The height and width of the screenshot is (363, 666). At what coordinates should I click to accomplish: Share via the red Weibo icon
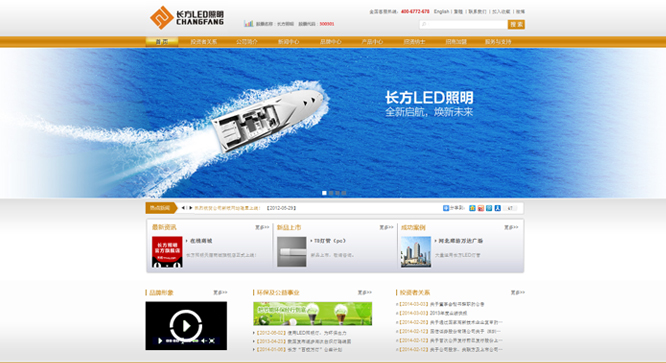(x=480, y=208)
